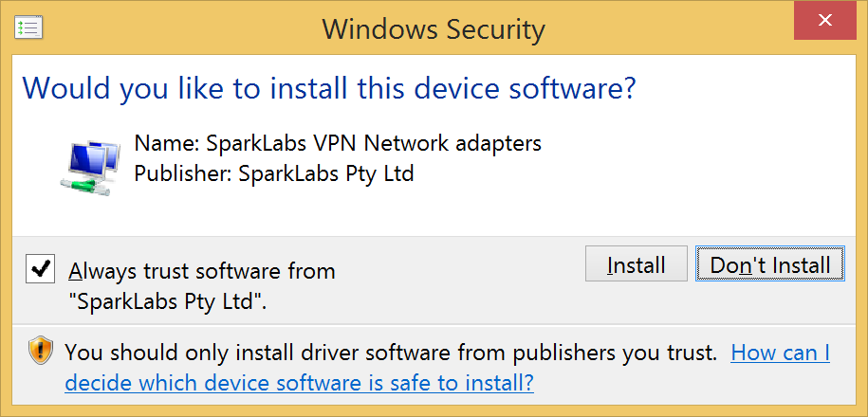Click the driver software warning sentence
The height and width of the screenshot is (417, 868).
coord(391,353)
